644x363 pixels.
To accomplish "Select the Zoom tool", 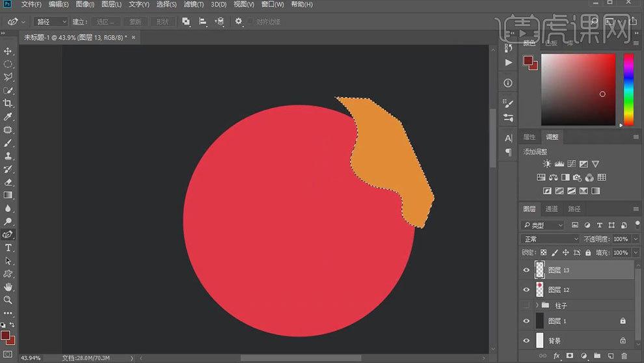I will click(x=8, y=300).
